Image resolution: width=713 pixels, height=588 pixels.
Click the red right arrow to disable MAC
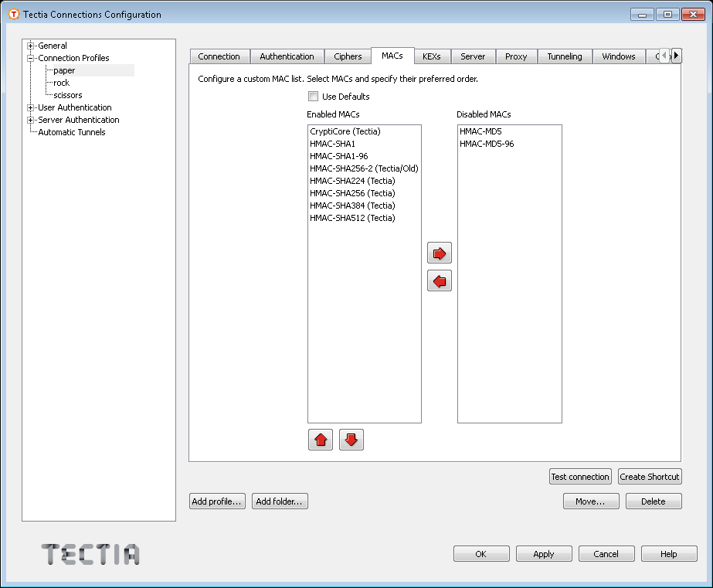point(439,253)
